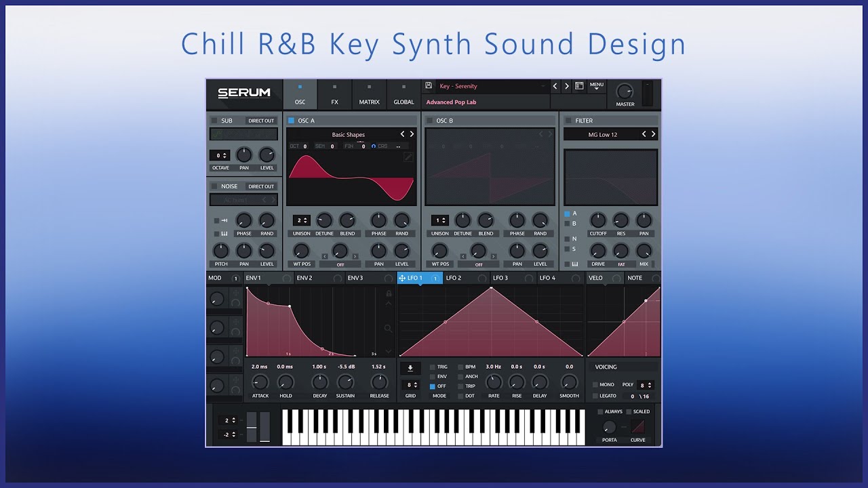Enable the FILTER section
Image resolution: width=868 pixels, height=488 pixels.
[568, 121]
